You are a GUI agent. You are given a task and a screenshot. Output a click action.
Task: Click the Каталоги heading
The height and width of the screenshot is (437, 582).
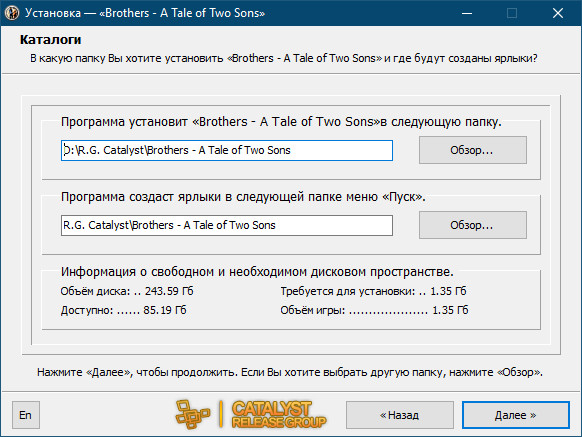(50, 39)
